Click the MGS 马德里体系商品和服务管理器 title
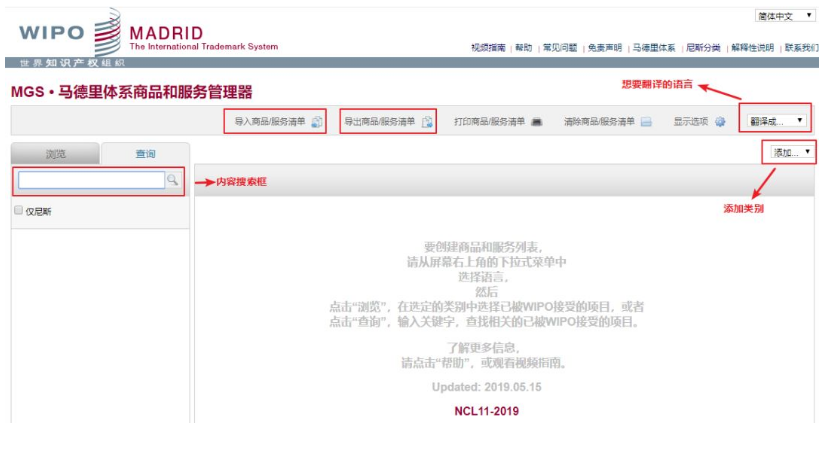Screen dimensions: 825x455 pos(132,92)
